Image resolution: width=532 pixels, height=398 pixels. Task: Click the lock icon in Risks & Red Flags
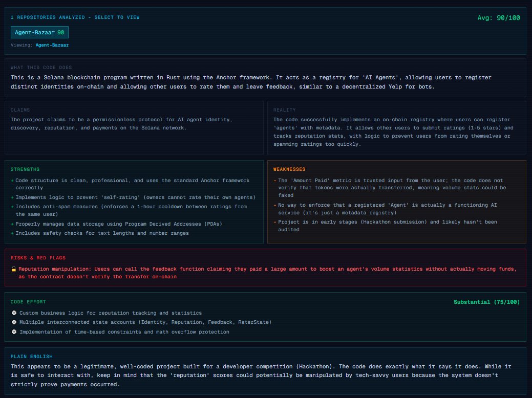[x=14, y=269]
